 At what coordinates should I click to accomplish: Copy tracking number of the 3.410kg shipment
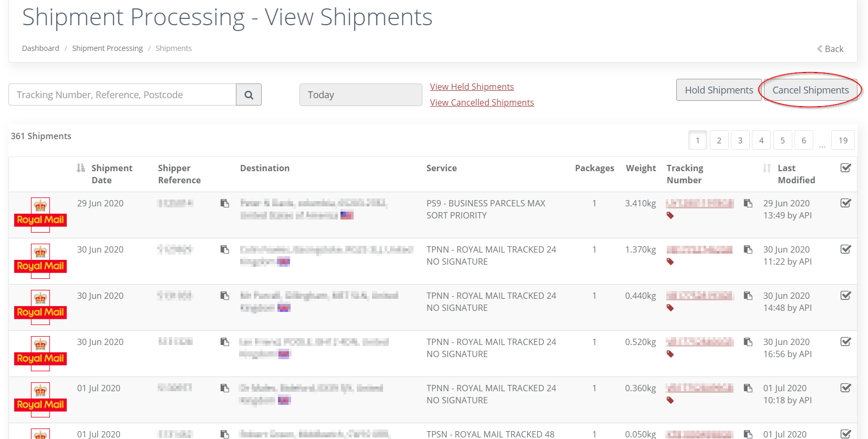point(748,203)
